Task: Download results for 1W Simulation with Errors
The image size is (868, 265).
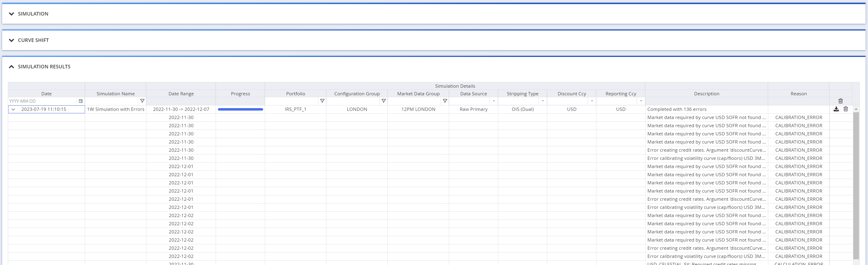Action: tap(836, 109)
